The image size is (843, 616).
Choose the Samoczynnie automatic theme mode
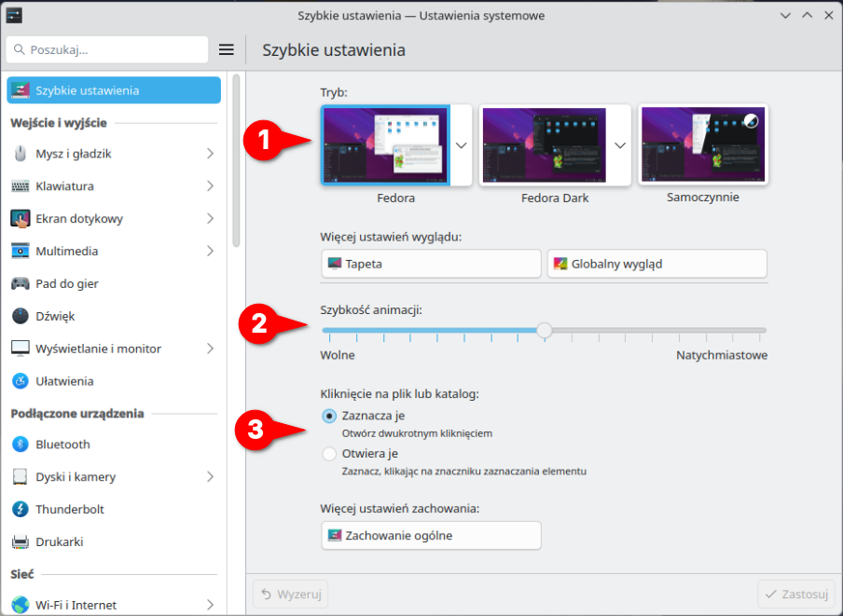[703, 145]
